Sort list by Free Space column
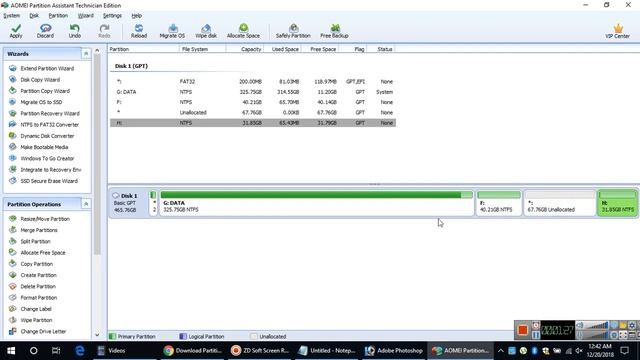640x360 pixels. pyautogui.click(x=320, y=49)
